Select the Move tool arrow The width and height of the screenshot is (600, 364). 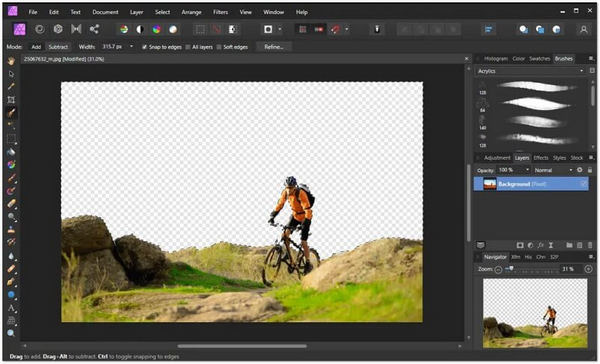point(11,74)
